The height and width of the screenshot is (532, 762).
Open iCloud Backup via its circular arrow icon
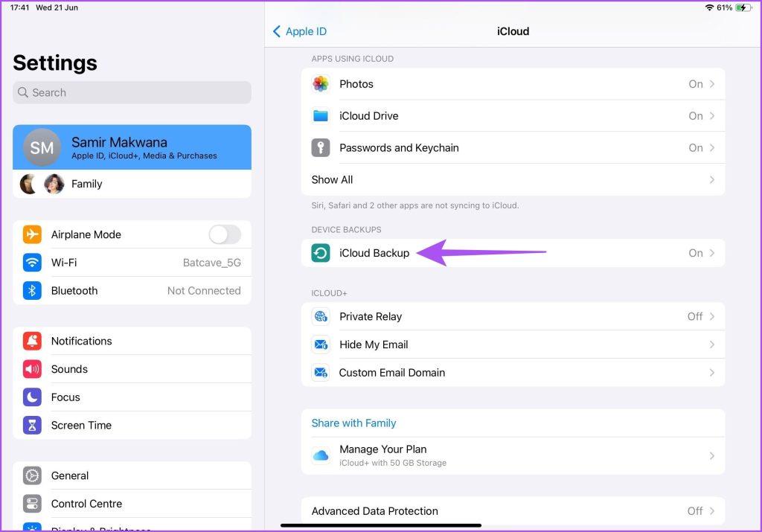[320, 253]
